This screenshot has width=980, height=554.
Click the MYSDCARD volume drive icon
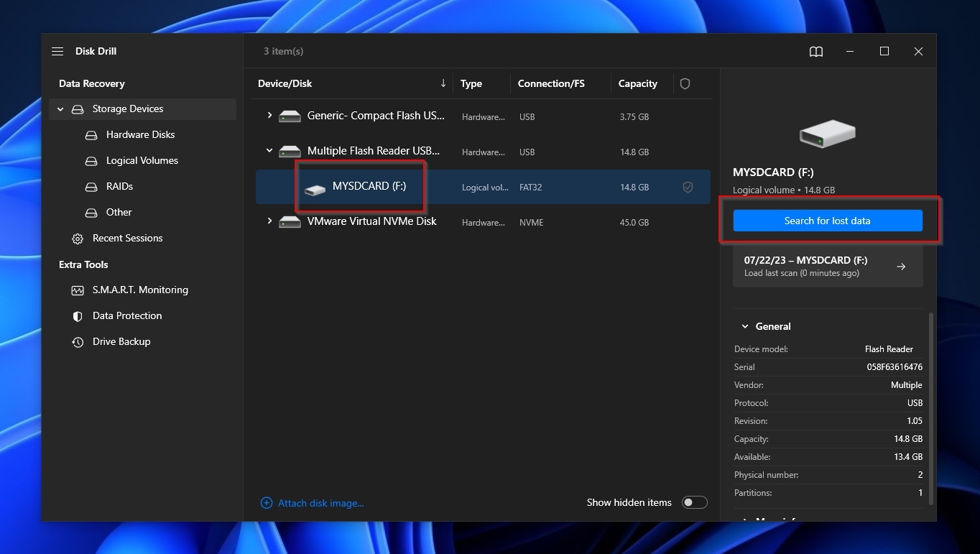click(x=315, y=190)
